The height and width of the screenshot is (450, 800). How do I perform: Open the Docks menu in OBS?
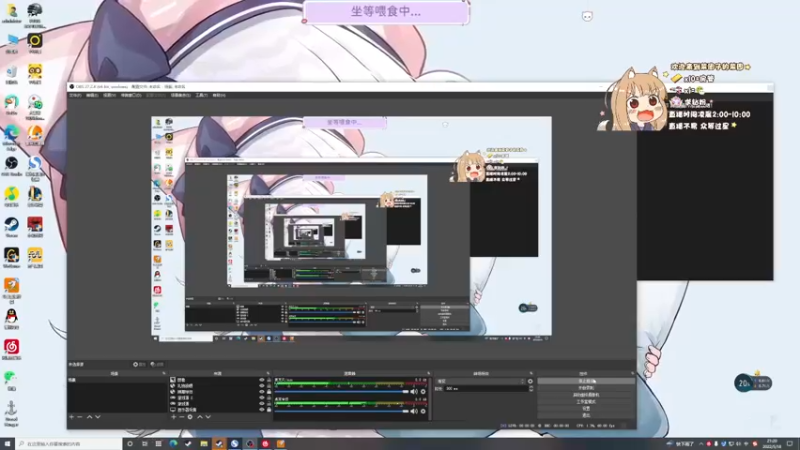pyautogui.click(x=131, y=95)
